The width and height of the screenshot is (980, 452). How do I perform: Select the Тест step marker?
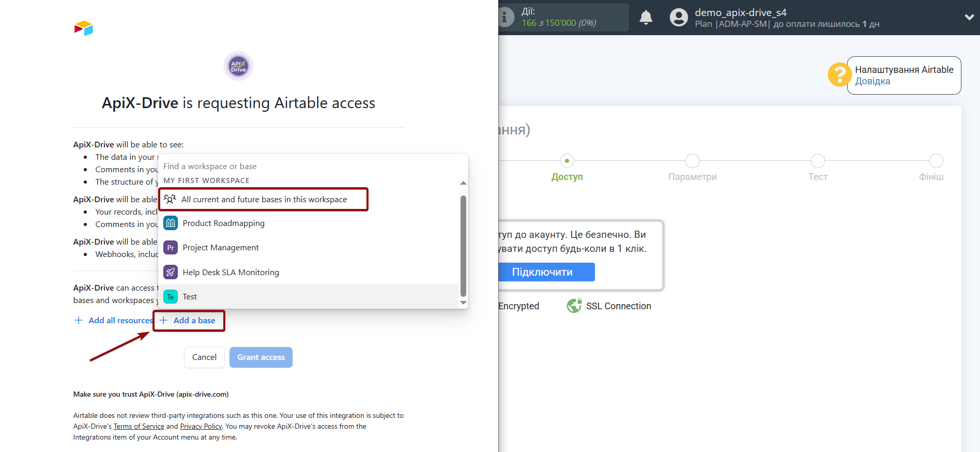[x=818, y=161]
